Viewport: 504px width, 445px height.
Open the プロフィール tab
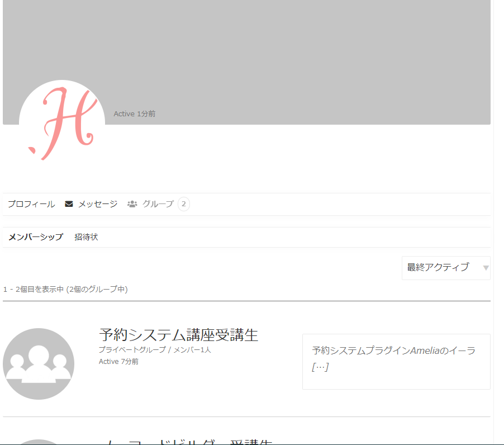coord(31,204)
